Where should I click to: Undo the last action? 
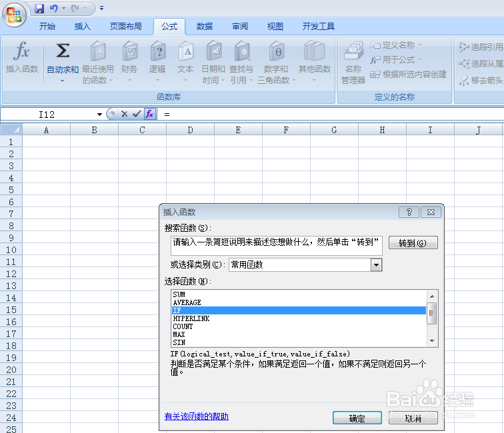(54, 9)
